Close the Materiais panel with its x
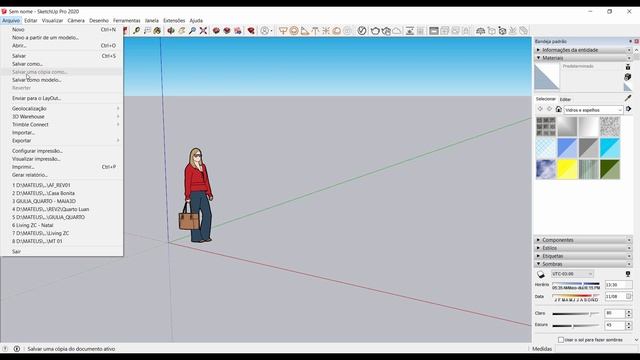640x360 pixels. coord(629,58)
